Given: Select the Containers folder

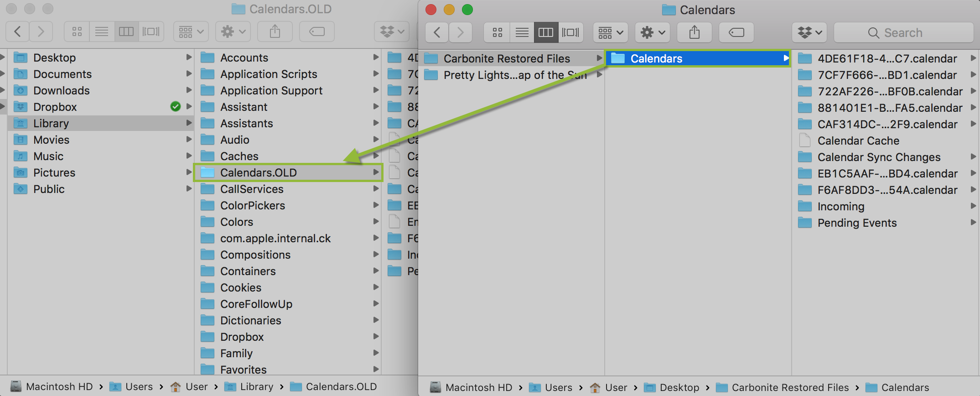Looking at the screenshot, I should [288, 271].
